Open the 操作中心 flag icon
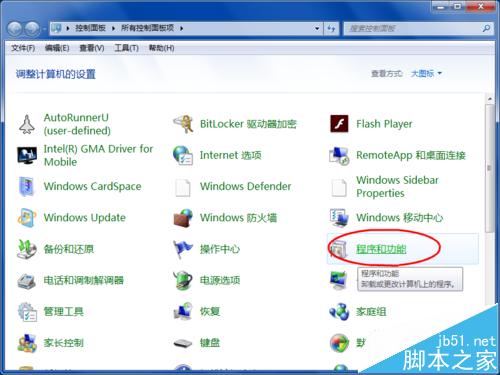 (x=183, y=249)
